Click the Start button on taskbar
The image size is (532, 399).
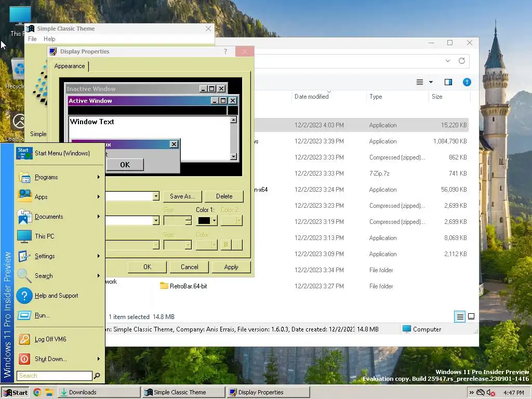tap(15, 393)
